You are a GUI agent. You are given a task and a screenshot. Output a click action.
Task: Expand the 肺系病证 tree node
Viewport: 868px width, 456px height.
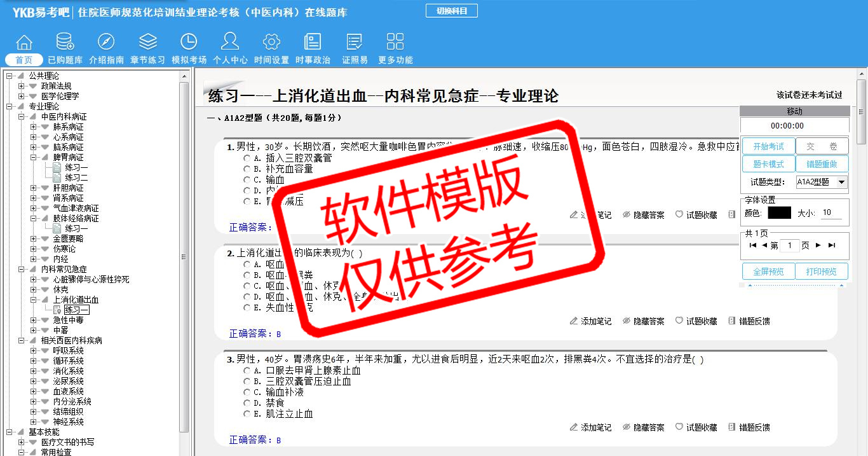click(34, 127)
